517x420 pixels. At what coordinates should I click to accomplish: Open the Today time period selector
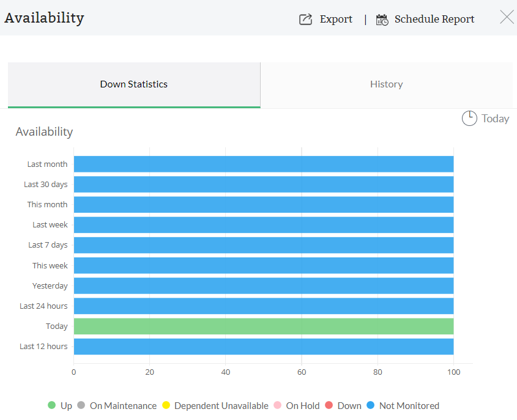(x=486, y=118)
